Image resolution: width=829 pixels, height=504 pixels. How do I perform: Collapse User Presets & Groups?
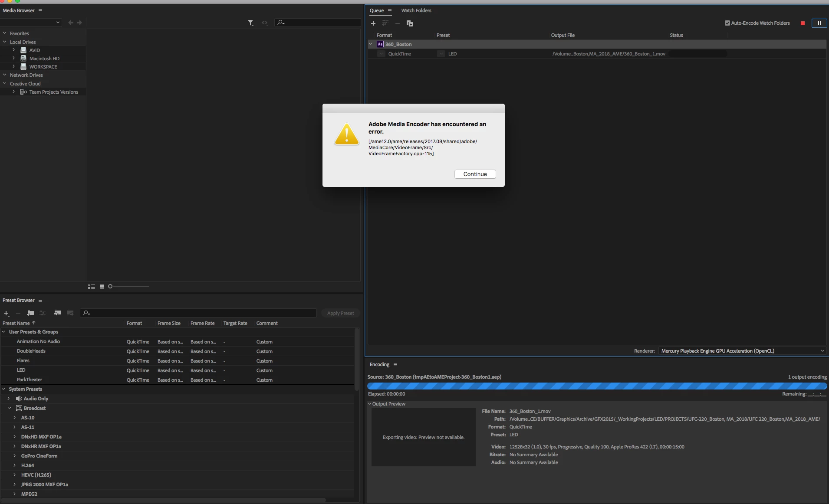pyautogui.click(x=4, y=332)
